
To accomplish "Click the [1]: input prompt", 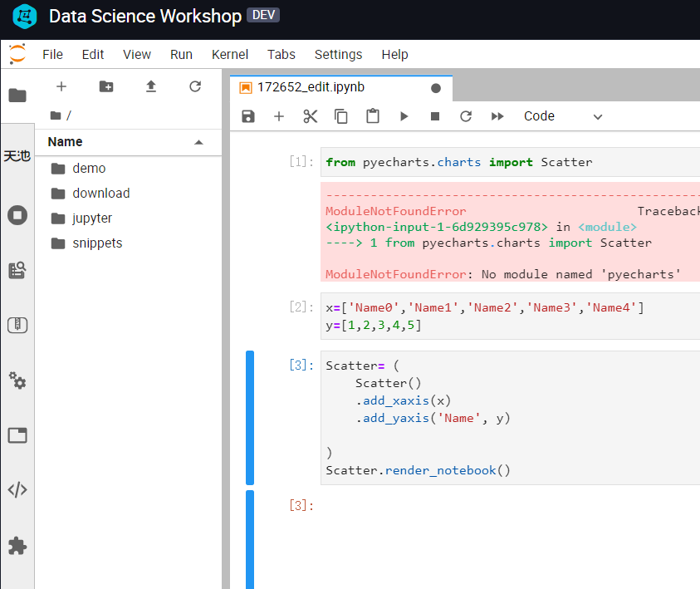I will (x=301, y=162).
